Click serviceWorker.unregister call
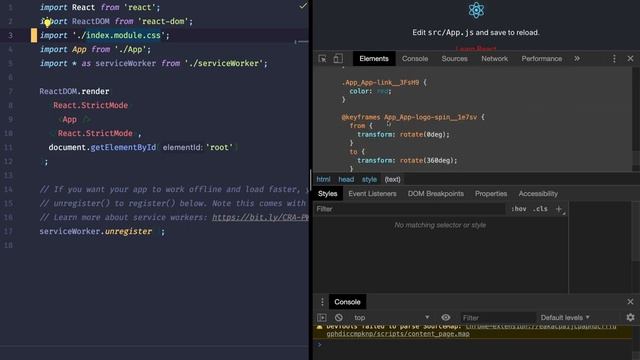Viewport: 640px width, 360px height. (x=96, y=231)
